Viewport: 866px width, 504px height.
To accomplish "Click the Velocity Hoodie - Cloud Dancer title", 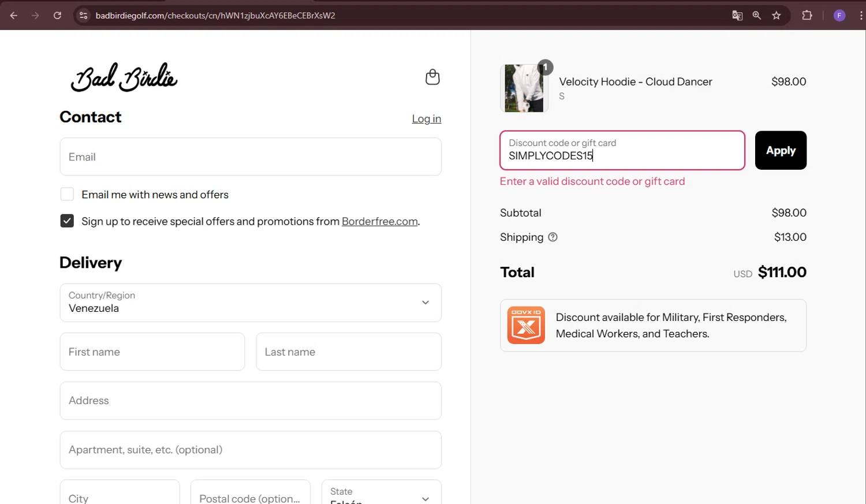I will (x=636, y=82).
